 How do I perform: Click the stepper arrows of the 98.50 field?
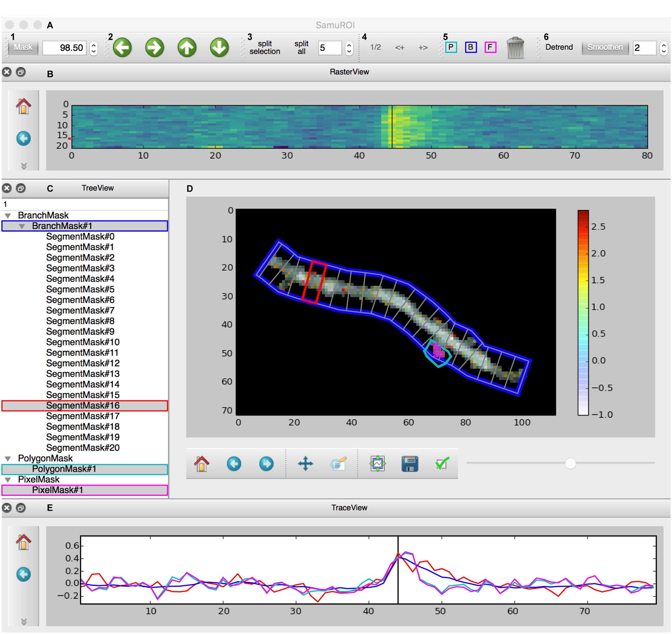94,48
